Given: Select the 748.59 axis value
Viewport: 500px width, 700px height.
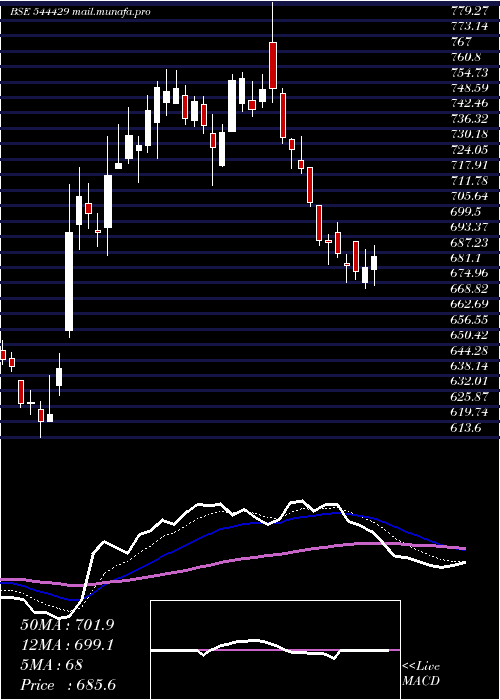Looking at the screenshot, I should tap(469, 88).
